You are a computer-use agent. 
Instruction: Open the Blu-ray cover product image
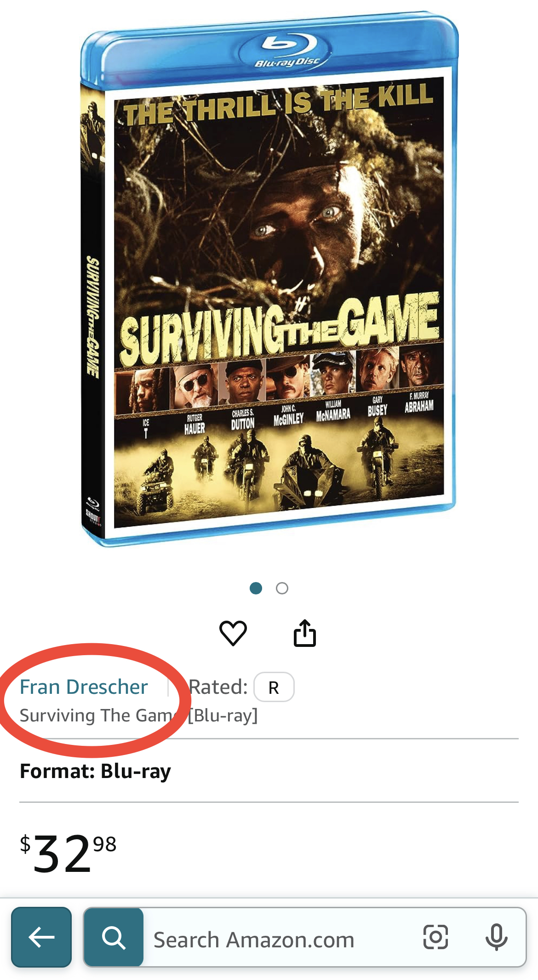click(x=269, y=279)
